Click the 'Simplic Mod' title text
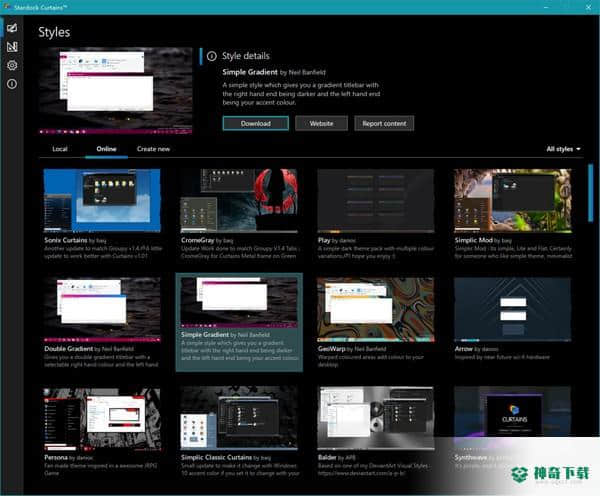 point(474,240)
